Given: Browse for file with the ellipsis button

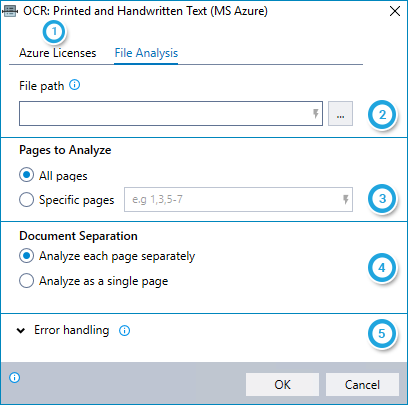Looking at the screenshot, I should 340,114.
